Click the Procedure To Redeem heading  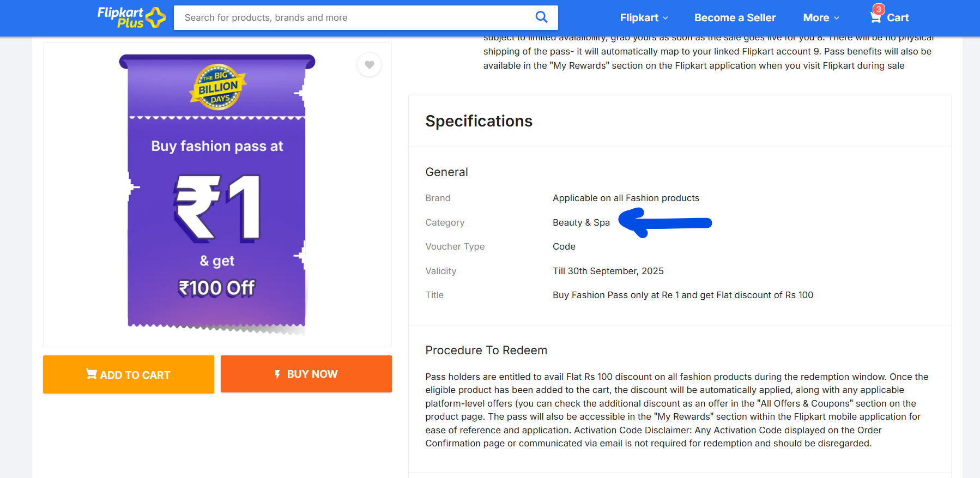coord(486,350)
